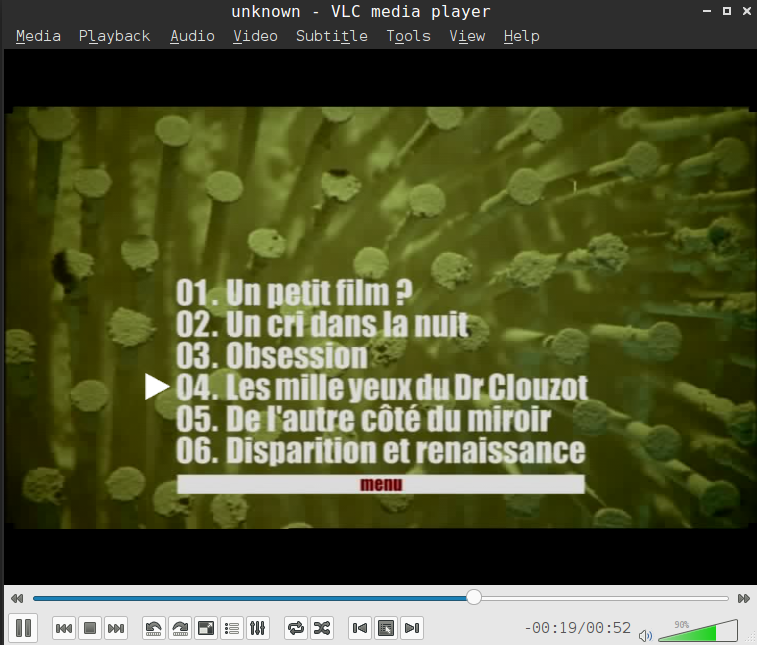Select 04. Les mille yeux du Dr Clouzot
757x645 pixels.
(x=382, y=387)
